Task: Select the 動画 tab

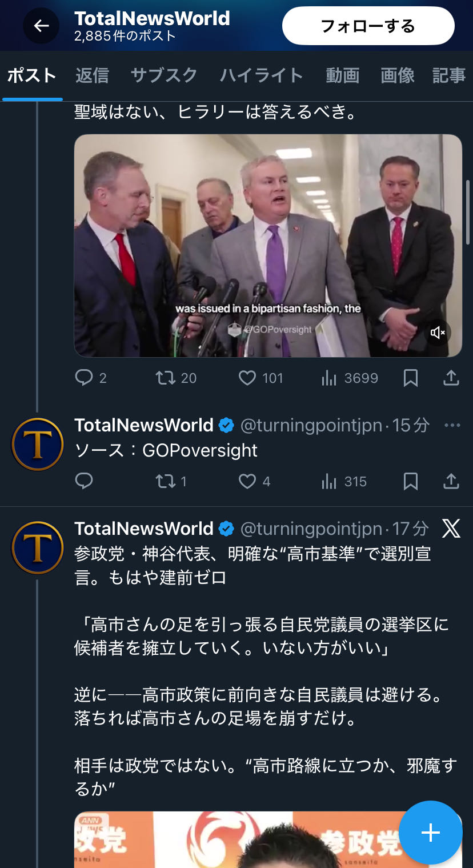Action: point(342,76)
